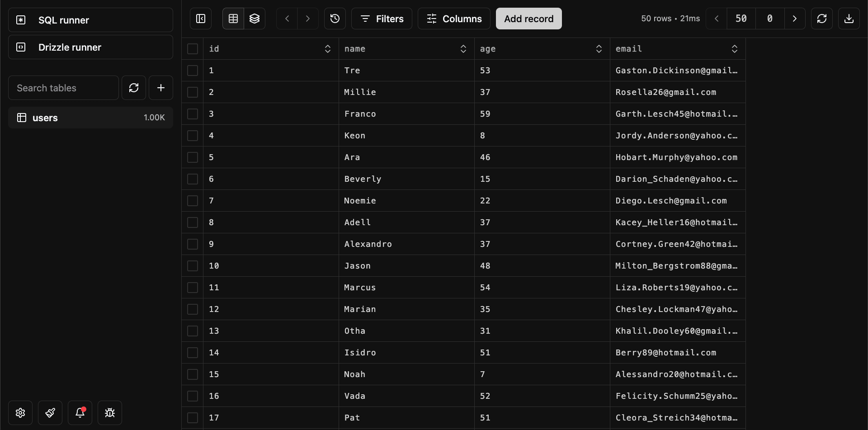Open the query history icon
This screenshot has height=430, width=868.
pos(335,19)
